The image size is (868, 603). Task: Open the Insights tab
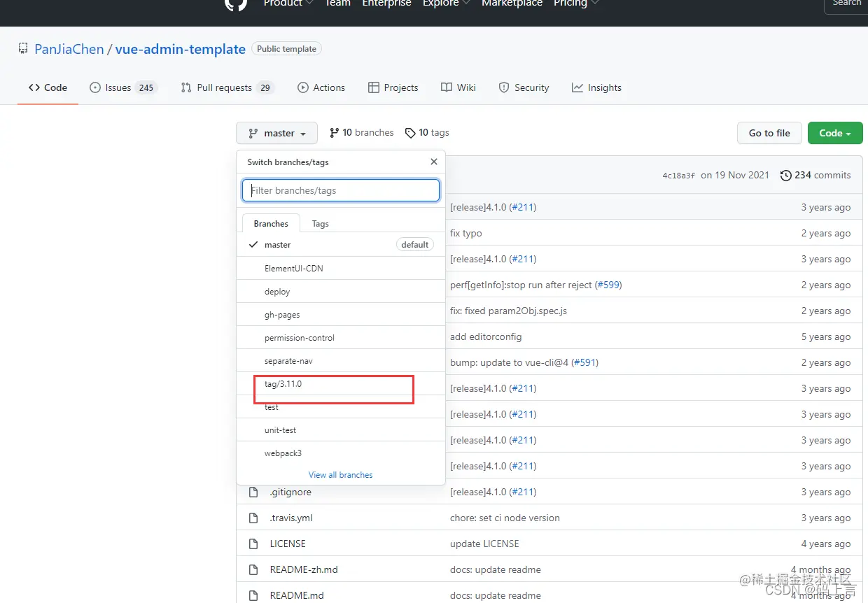(x=596, y=87)
